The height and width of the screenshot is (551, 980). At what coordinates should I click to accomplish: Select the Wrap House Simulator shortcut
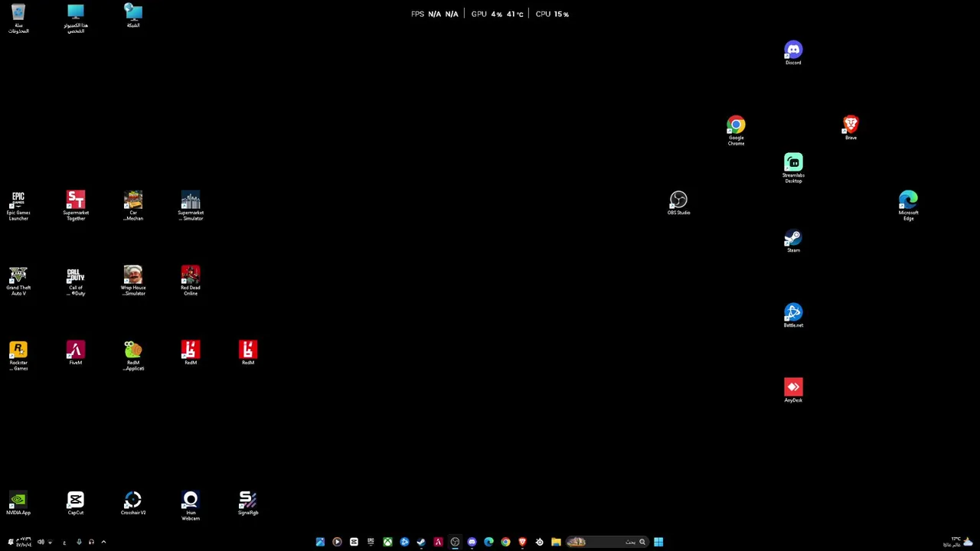point(133,281)
